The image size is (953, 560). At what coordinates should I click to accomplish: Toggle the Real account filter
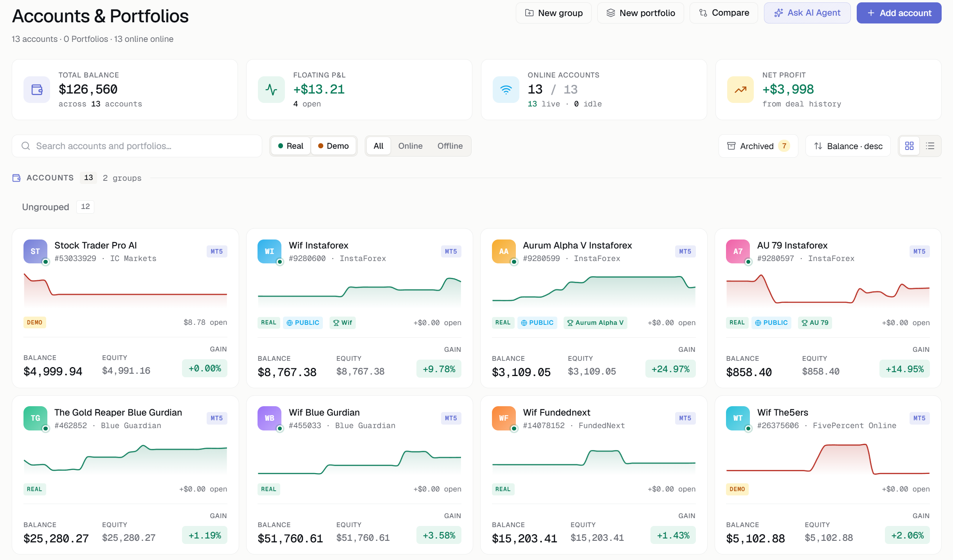tap(291, 146)
